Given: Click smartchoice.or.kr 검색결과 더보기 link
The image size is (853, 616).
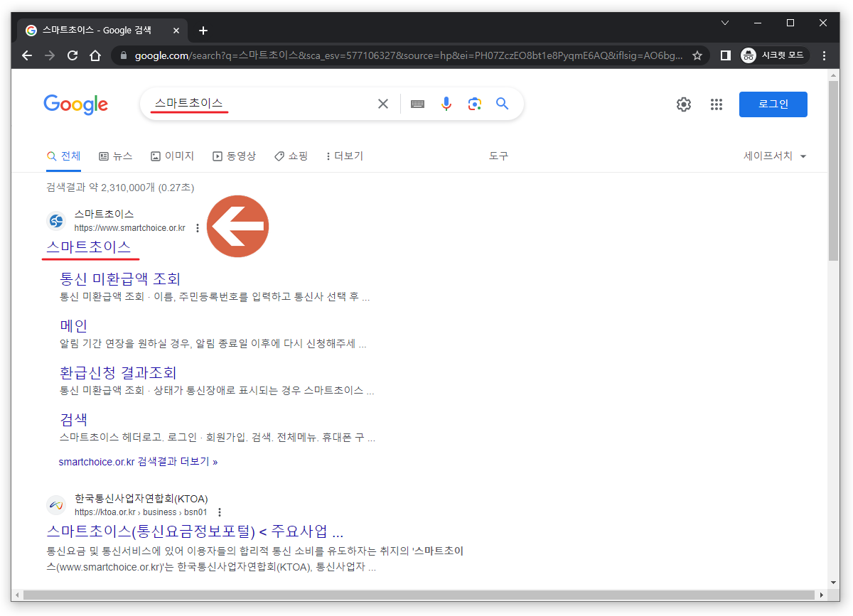Looking at the screenshot, I should point(138,462).
